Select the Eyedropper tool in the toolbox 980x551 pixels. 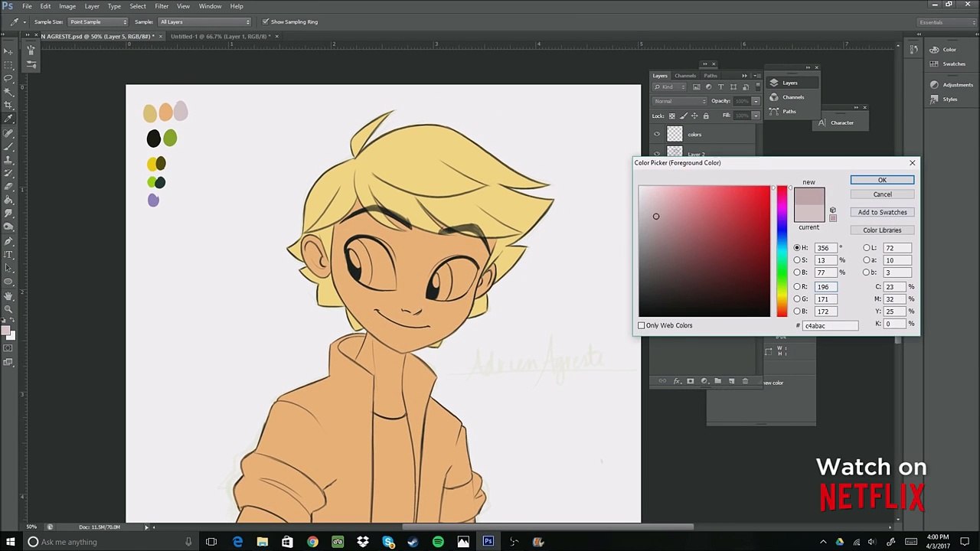point(8,119)
